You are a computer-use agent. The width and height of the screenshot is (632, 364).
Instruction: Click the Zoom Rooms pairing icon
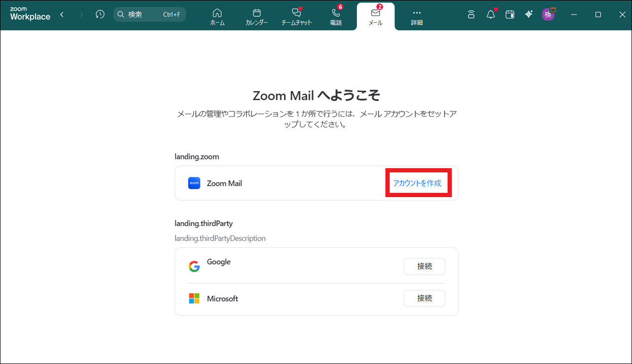click(471, 14)
